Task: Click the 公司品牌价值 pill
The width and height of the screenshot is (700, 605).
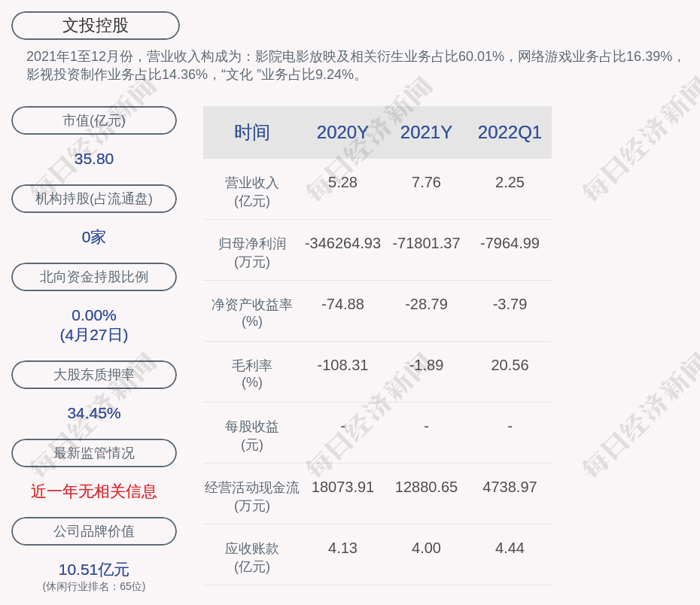Action: click(94, 531)
